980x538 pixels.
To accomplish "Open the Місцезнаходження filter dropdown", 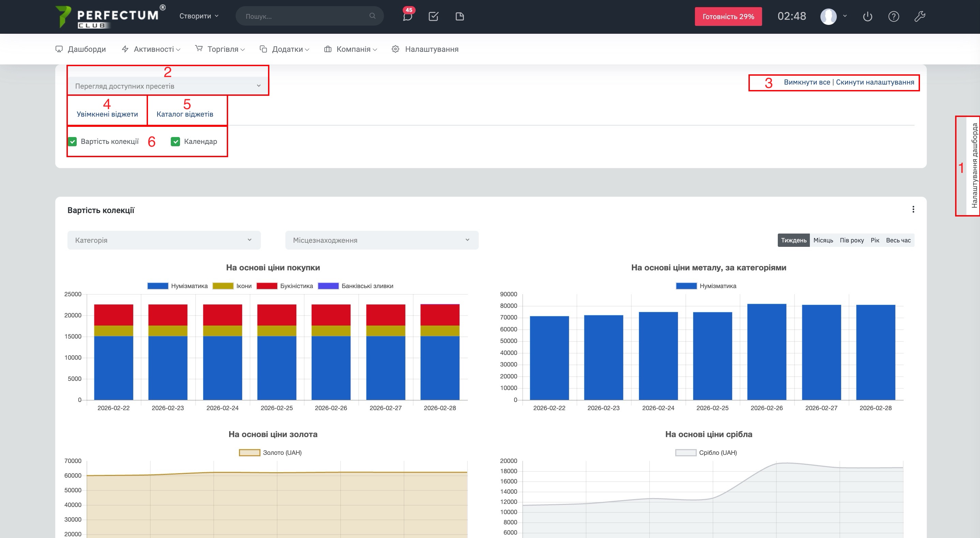I will (382, 240).
